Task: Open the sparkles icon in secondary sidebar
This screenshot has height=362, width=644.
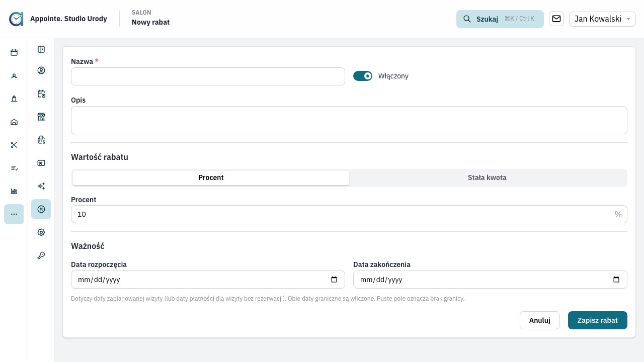Action: [x=41, y=186]
